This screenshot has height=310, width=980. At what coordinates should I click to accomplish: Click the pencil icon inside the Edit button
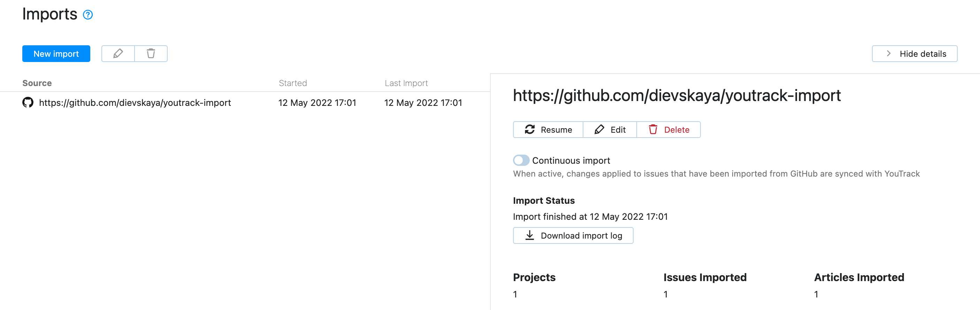[x=599, y=129]
